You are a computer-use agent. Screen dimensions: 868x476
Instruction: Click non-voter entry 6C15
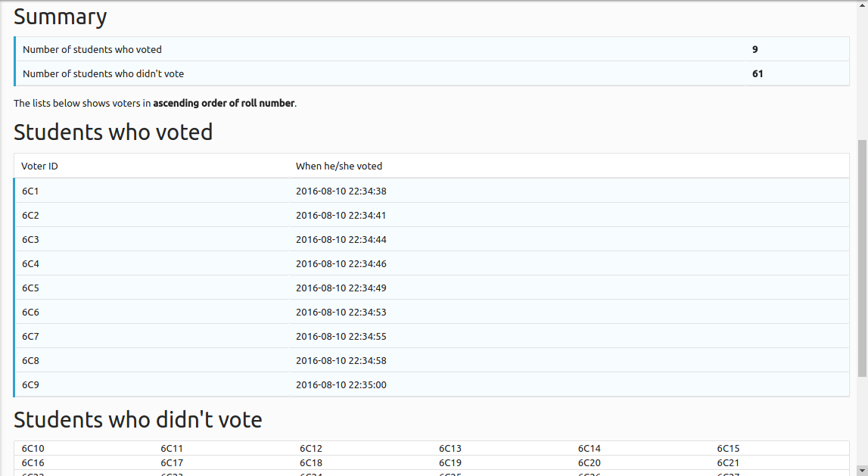click(728, 448)
